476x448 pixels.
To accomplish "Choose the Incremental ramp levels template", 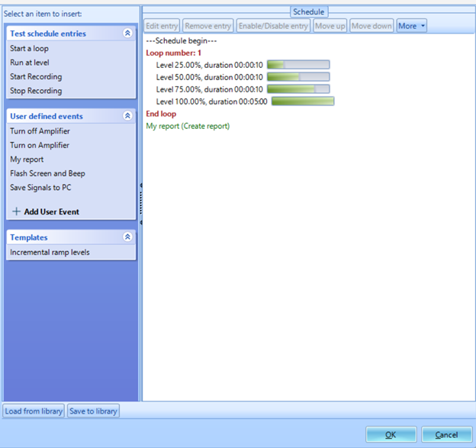I will tap(50, 253).
